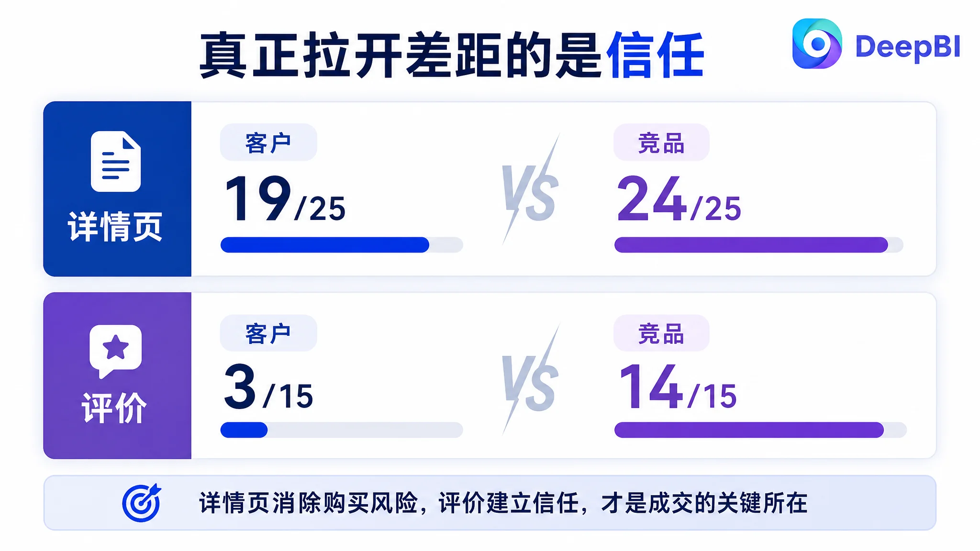Screen dimensions: 980x551
Task: Click the target icon in the bottom banner
Action: point(142,503)
